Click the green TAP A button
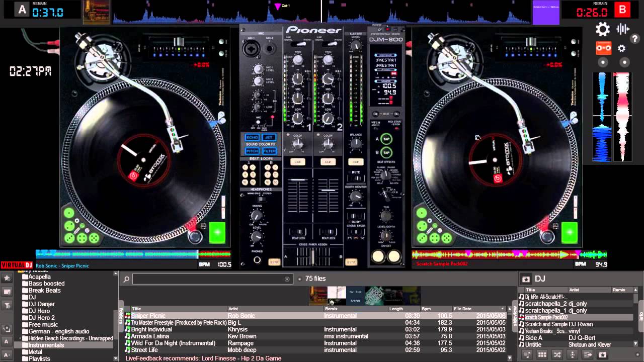Image resolution: width=644 pixels, height=362 pixels. click(x=386, y=139)
